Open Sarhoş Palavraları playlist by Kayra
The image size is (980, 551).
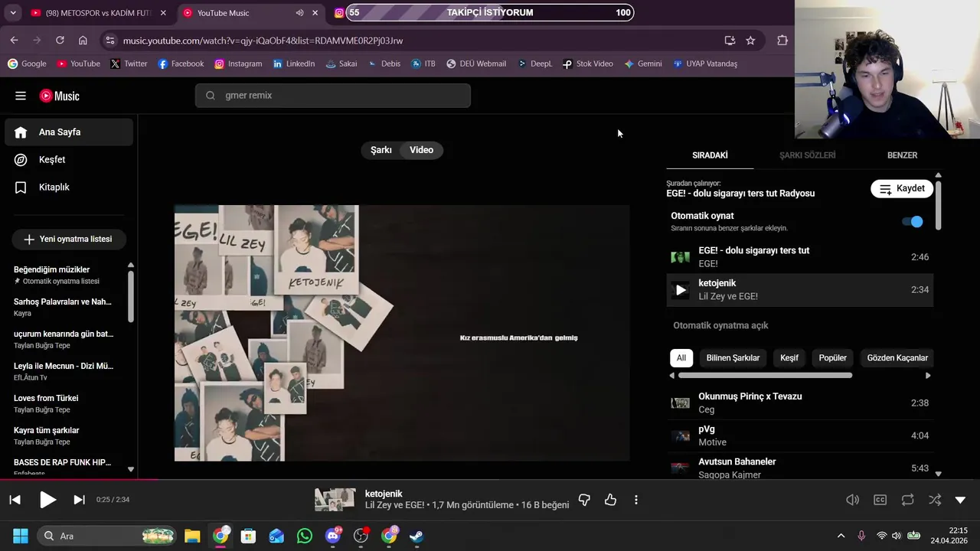click(x=64, y=307)
